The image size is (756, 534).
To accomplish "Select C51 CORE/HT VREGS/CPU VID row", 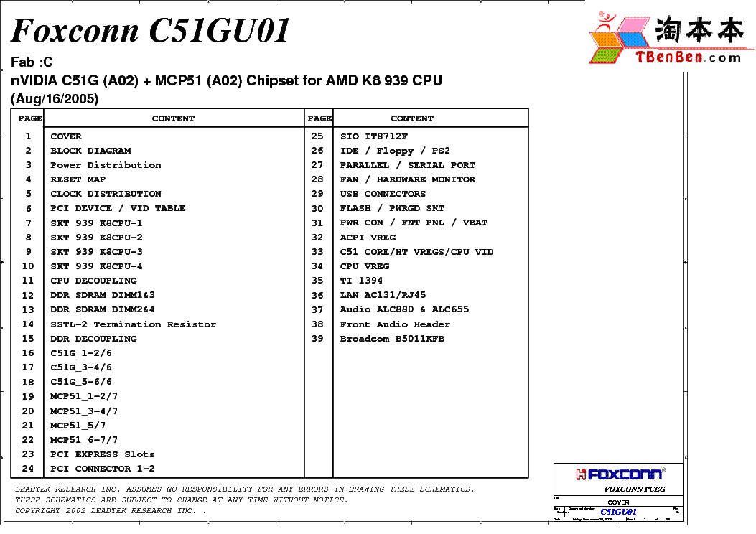I will pos(416,252).
